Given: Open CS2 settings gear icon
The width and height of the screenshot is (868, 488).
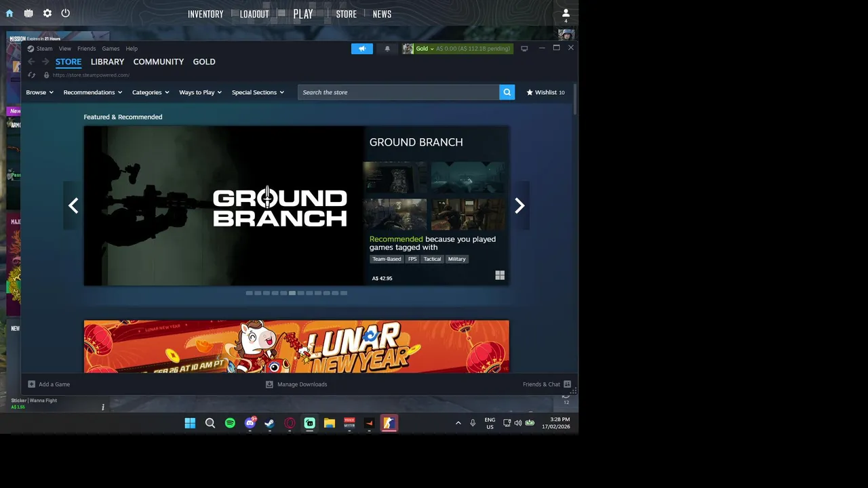Looking at the screenshot, I should pyautogui.click(x=47, y=13).
